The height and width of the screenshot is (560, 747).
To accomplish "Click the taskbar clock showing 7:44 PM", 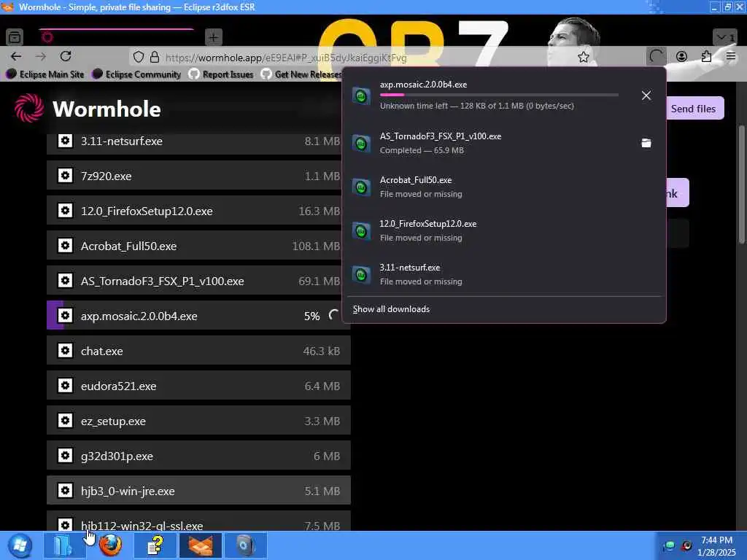I will click(x=716, y=546).
